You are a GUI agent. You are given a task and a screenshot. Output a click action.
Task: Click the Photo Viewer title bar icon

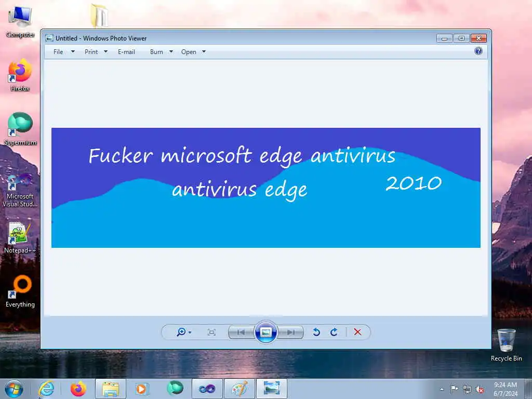click(49, 38)
